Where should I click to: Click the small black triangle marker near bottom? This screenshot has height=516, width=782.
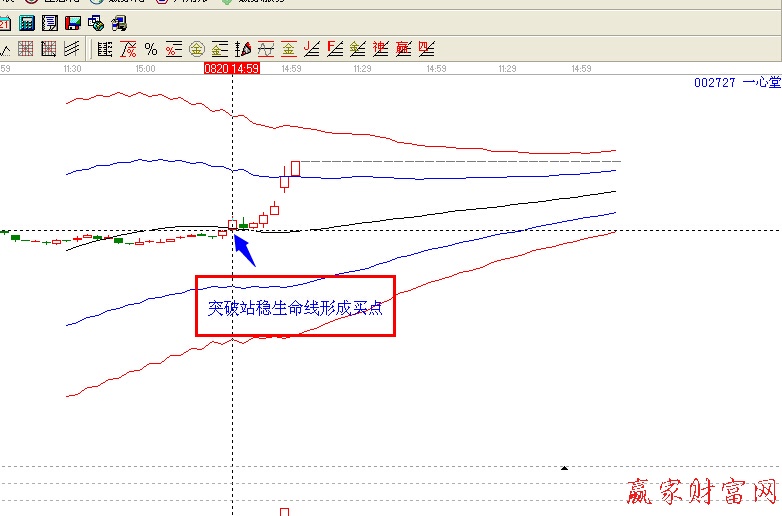coord(564,467)
